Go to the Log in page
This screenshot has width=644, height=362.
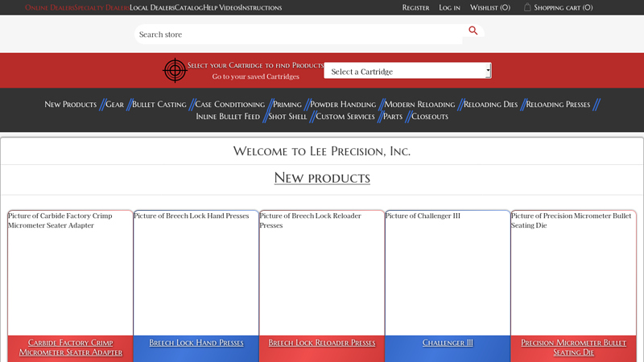coord(449,8)
